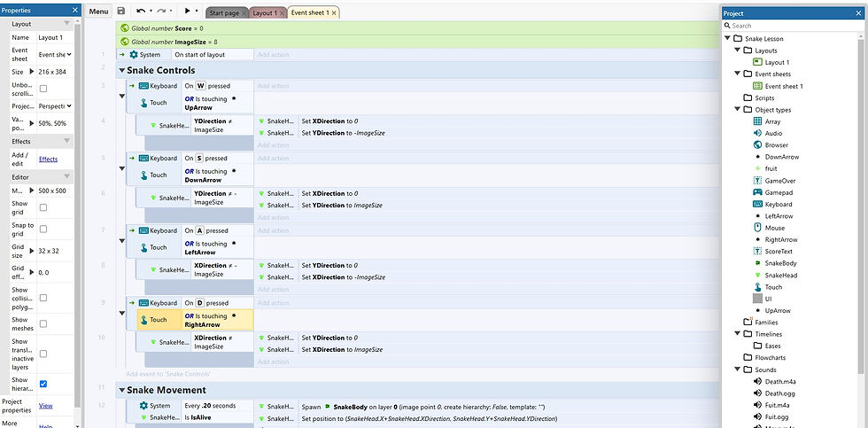Click Keyboard icon on D pressed event
Image resolution: width=868 pixels, height=428 pixels.
pos(143,303)
